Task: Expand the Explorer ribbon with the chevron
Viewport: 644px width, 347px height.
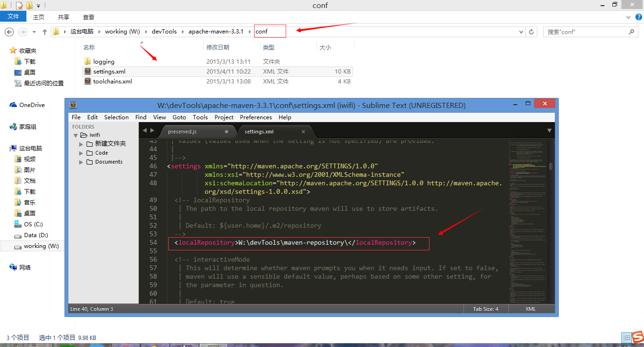Action: click(628, 17)
